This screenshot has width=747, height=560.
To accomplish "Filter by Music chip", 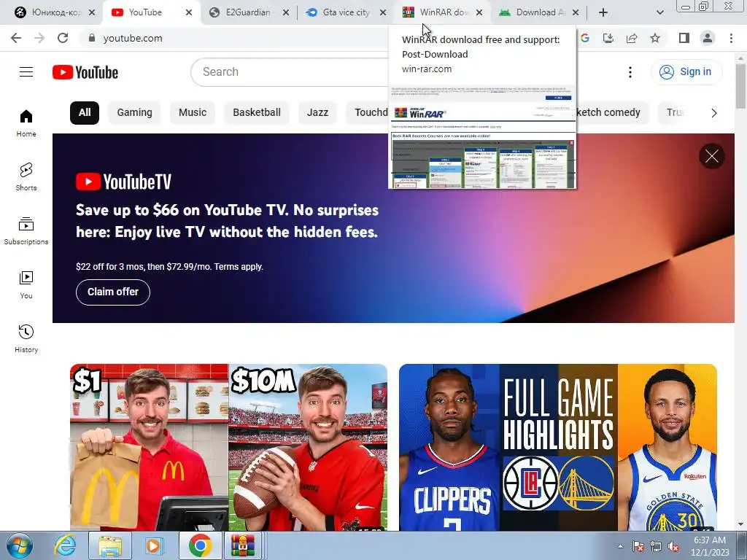I will point(193,113).
